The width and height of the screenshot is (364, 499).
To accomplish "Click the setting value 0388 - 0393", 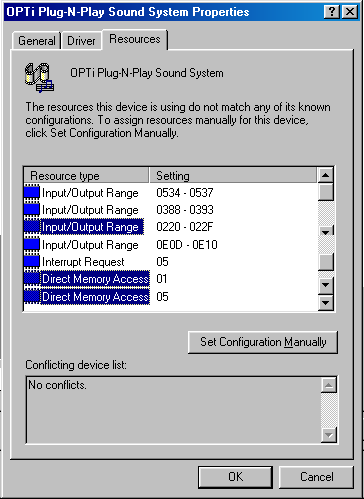I will point(185,210).
